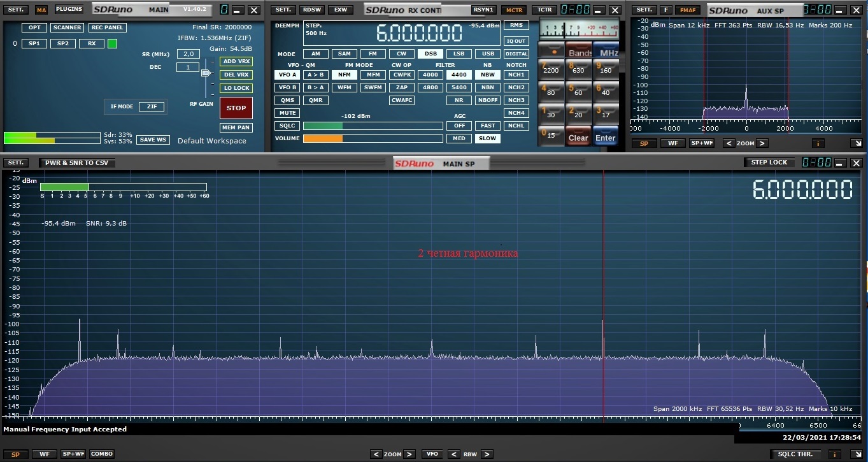The height and width of the screenshot is (462, 868).
Task: Select CW mode
Action: point(402,54)
